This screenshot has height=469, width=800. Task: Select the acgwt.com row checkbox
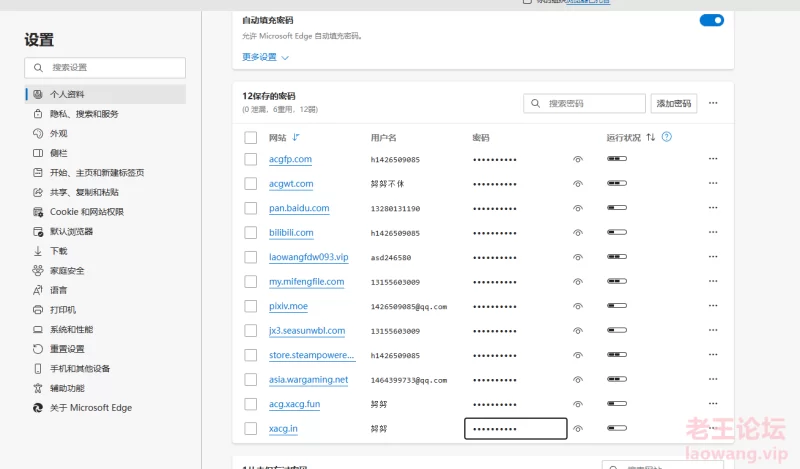pos(251,184)
